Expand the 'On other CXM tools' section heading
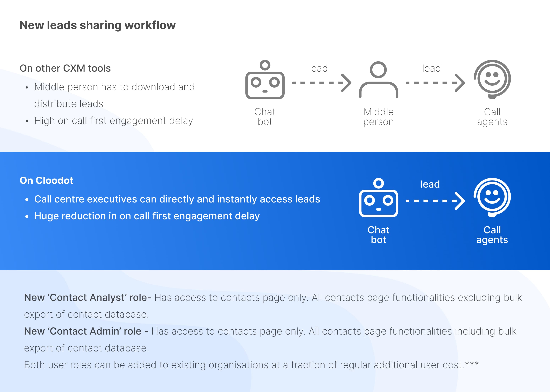Image resolution: width=550 pixels, height=392 pixels. [66, 69]
